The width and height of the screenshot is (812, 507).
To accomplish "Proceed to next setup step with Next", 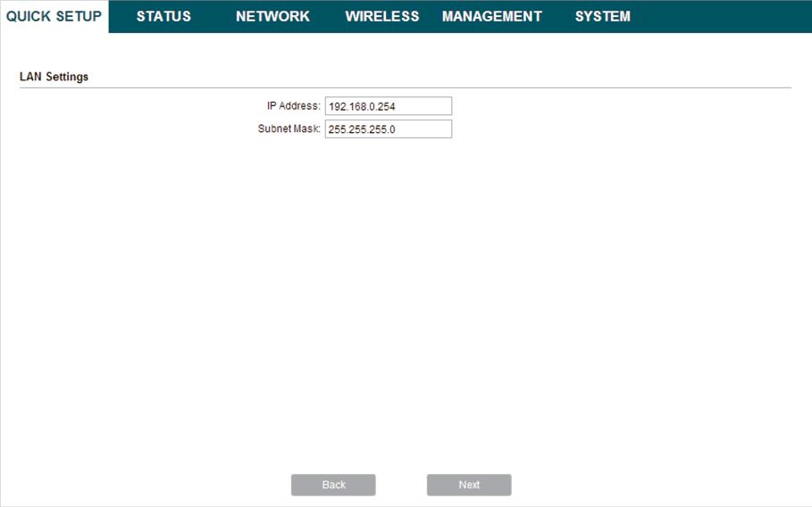I will click(x=469, y=485).
